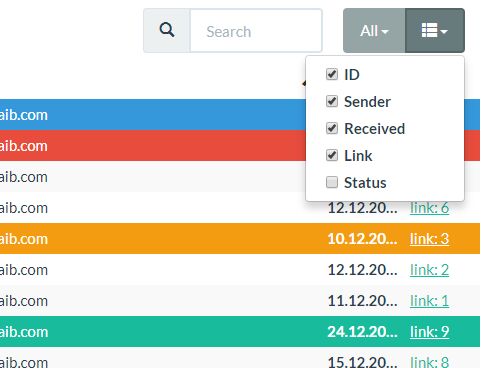Toggle the ID column checkbox

point(332,74)
